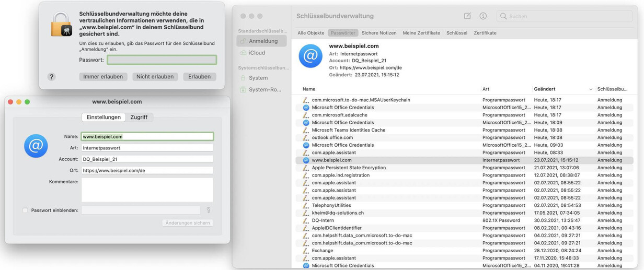The width and height of the screenshot is (644, 270).
Task: Click the Änderungen sichern button
Action: pos(188,223)
